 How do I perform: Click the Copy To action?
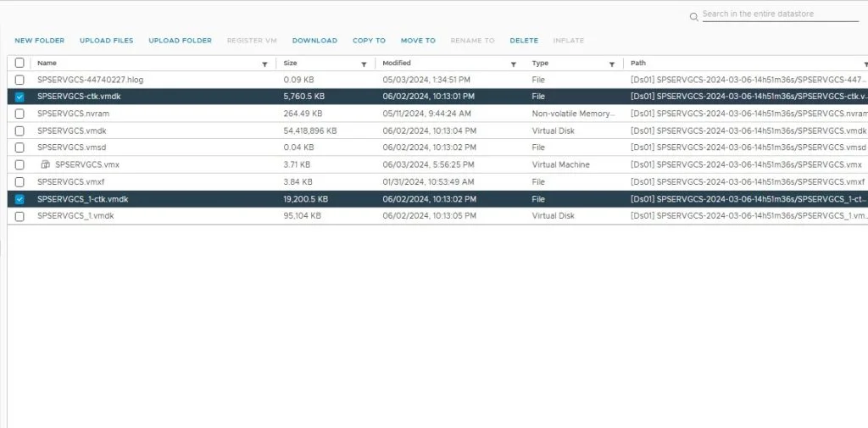pyautogui.click(x=369, y=41)
